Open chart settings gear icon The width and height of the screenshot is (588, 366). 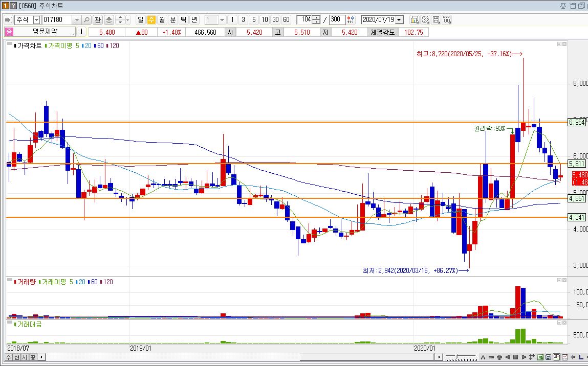pos(425,20)
